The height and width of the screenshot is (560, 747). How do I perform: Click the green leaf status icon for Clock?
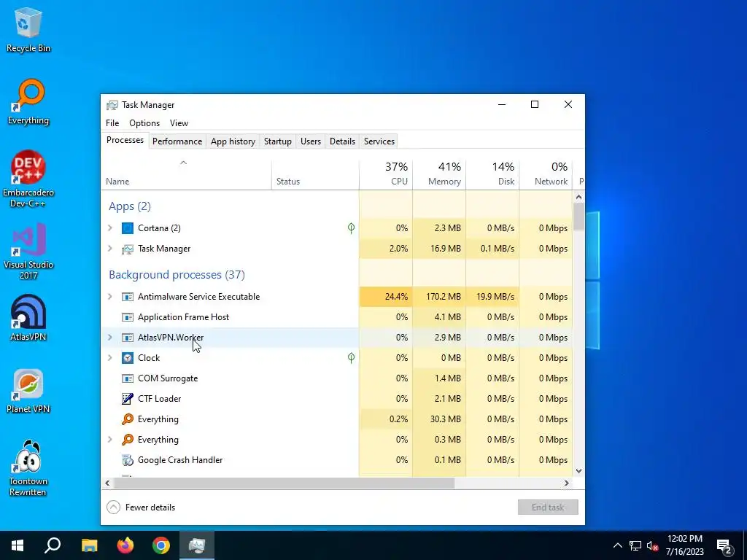351,358
